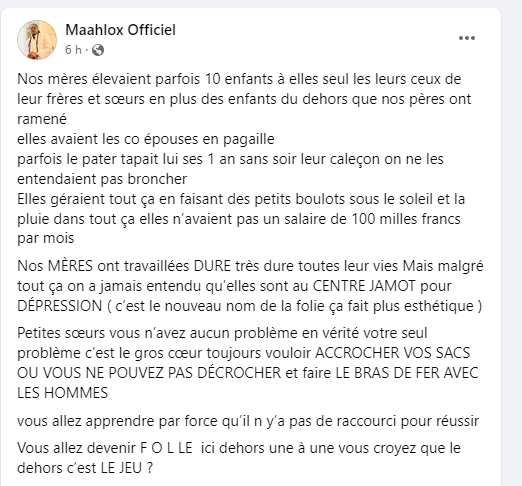Click the paragraph starting 'Petites sœurs vous n'avez'

click(x=248, y=363)
